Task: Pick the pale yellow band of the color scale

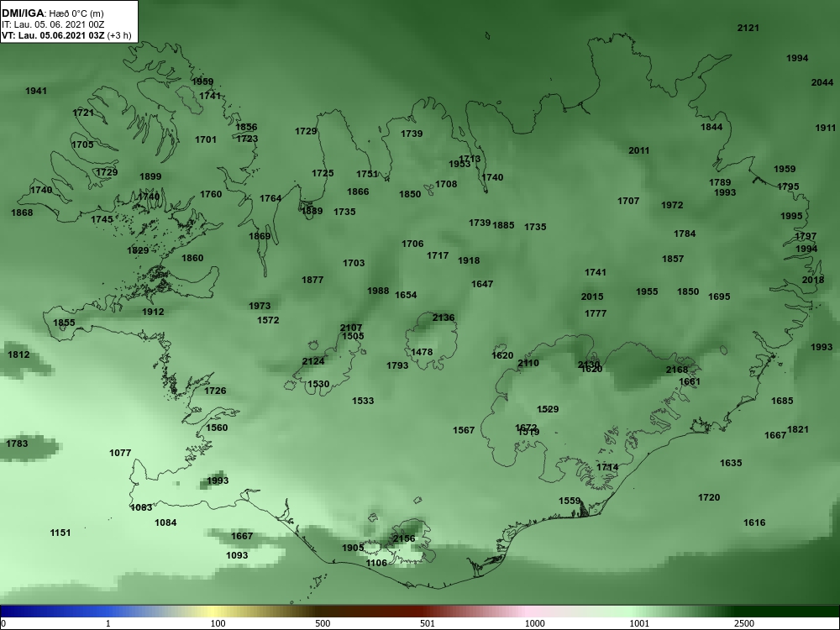Action: pyautogui.click(x=214, y=612)
